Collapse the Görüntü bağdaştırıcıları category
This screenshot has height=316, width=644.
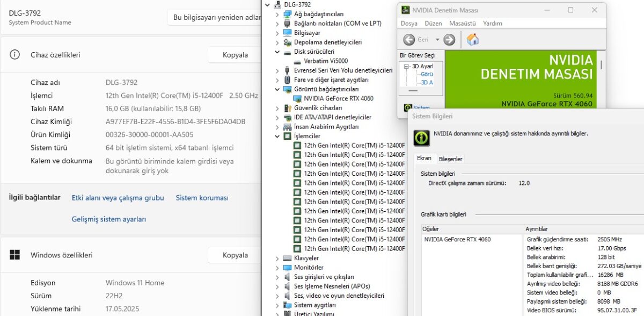(x=277, y=89)
